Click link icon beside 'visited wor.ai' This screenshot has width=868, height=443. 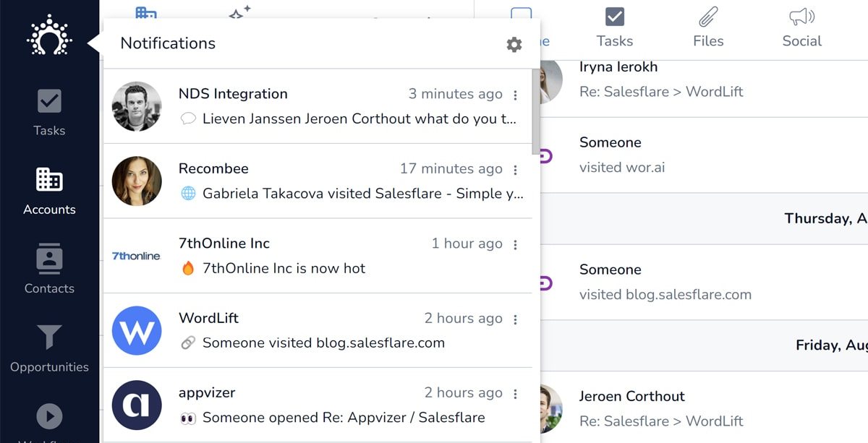547,155
